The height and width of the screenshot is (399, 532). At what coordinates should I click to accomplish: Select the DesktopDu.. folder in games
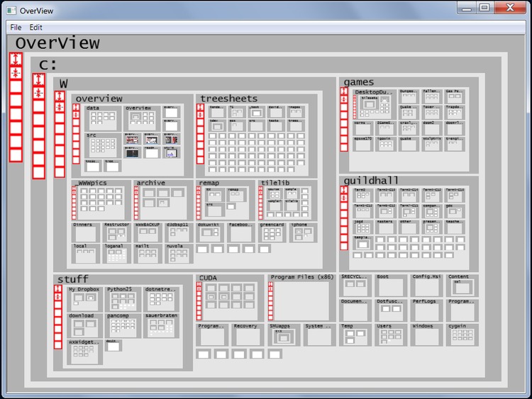373,105
